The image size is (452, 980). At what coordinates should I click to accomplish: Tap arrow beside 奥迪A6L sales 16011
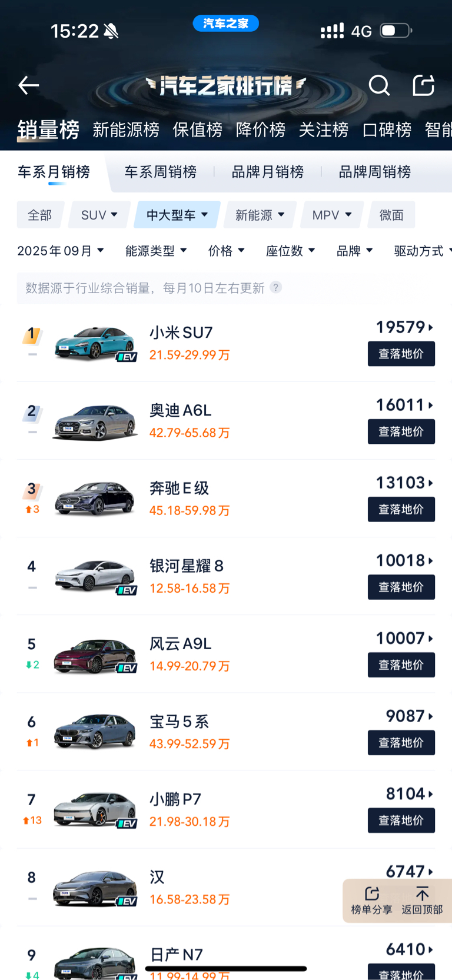431,405
